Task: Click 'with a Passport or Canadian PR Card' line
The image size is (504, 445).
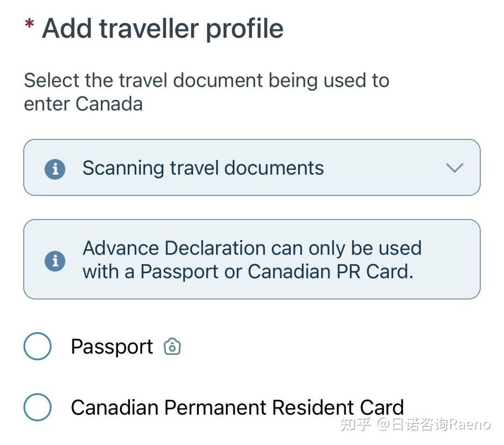Action: click(248, 272)
